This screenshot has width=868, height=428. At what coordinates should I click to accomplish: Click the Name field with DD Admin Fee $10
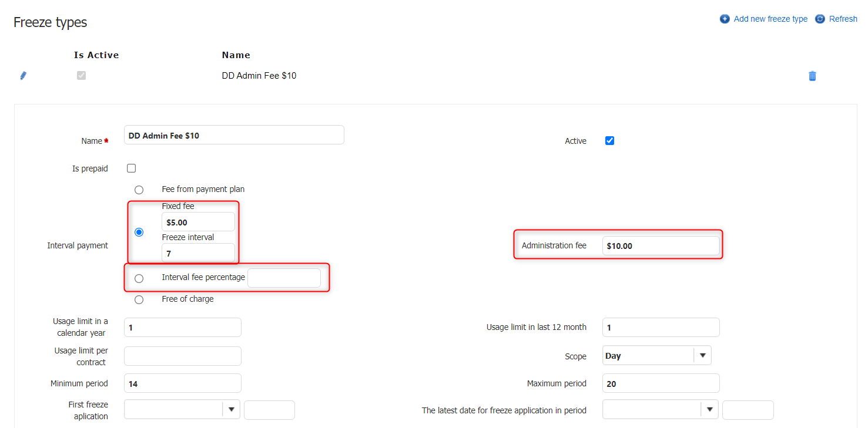234,136
